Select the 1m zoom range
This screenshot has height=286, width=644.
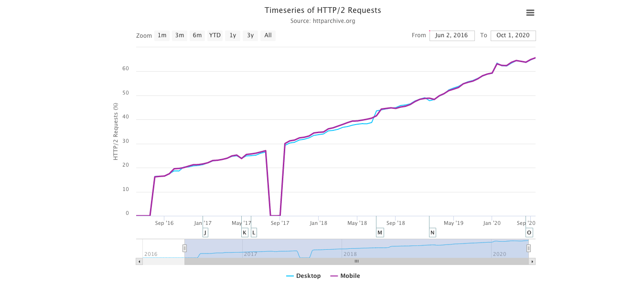pyautogui.click(x=161, y=35)
